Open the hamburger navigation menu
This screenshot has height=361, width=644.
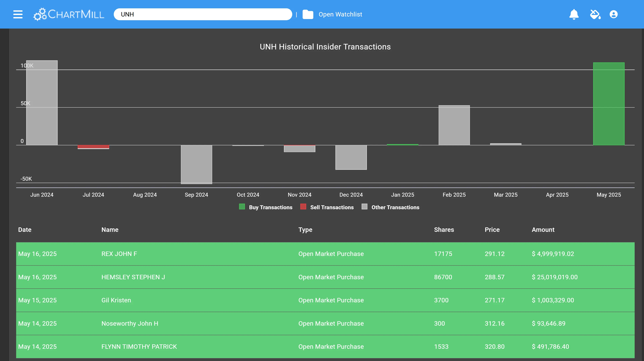point(18,14)
